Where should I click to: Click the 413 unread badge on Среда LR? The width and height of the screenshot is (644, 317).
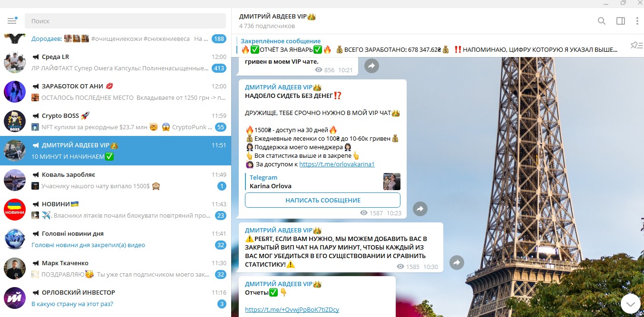point(219,68)
